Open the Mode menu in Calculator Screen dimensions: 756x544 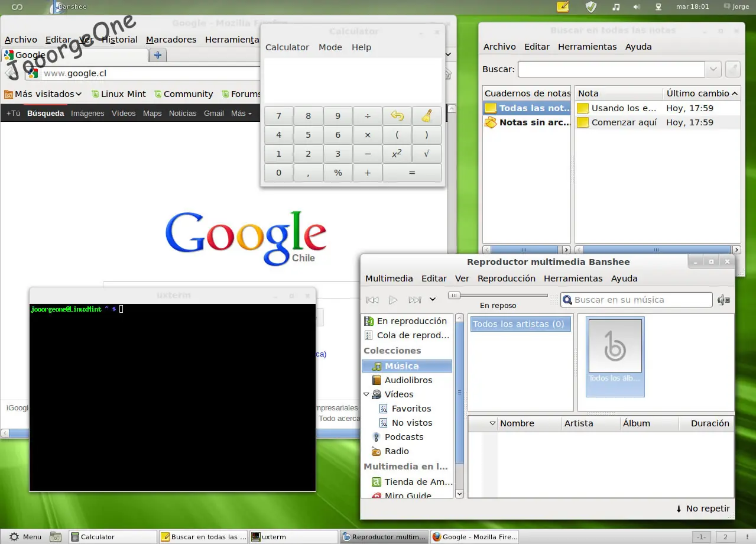[330, 47]
